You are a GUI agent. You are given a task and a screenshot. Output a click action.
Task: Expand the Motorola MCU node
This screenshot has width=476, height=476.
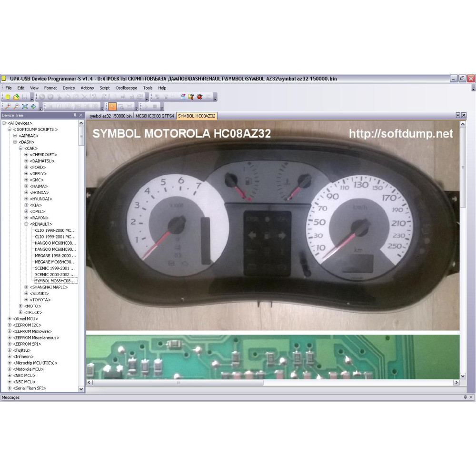click(10, 369)
